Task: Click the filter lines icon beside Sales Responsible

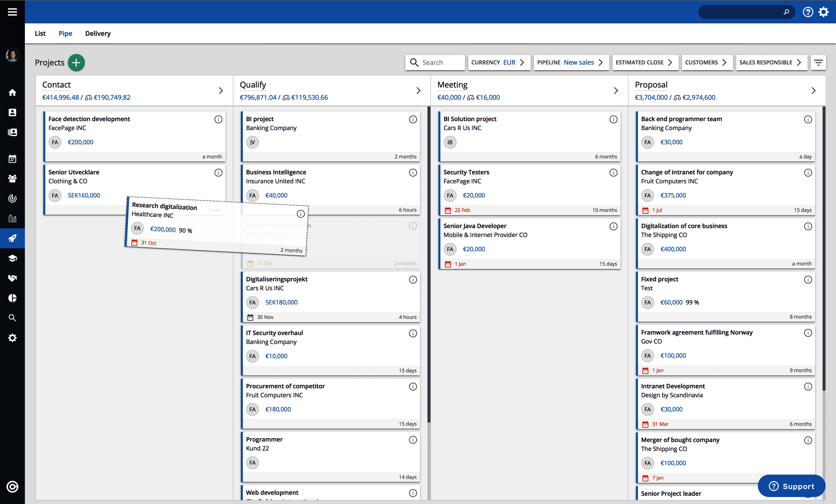Action: pyautogui.click(x=818, y=63)
